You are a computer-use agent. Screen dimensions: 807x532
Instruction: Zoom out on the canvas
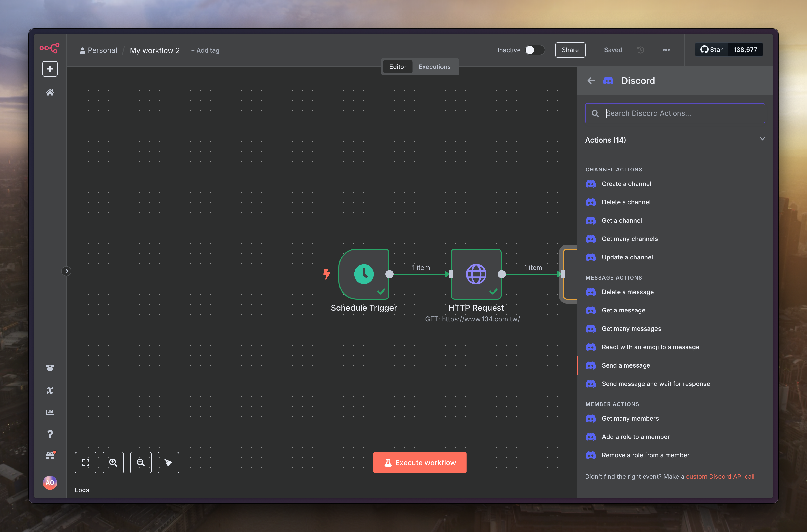coord(141,462)
